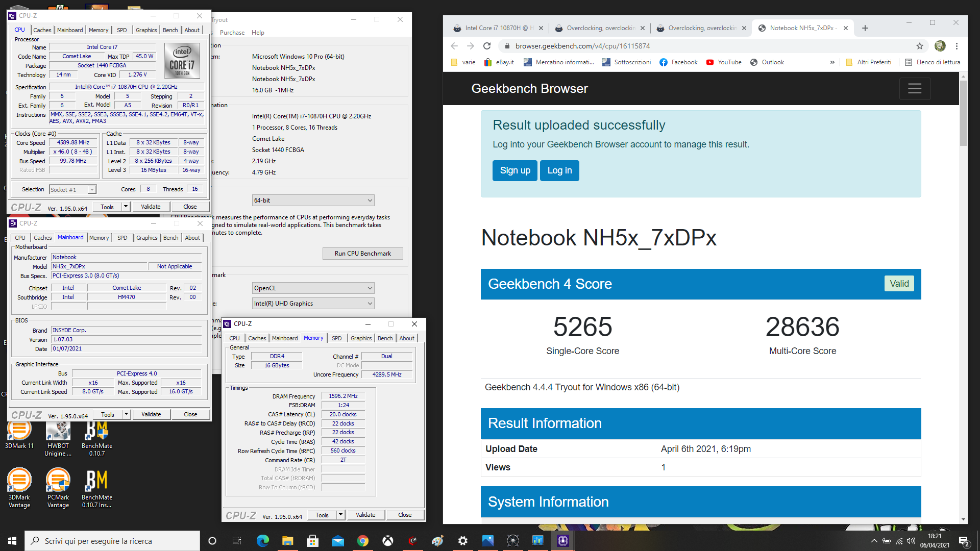The image size is (980, 551).
Task: Open BenchMate 0.10.7 desktop shortcut
Action: point(97,439)
